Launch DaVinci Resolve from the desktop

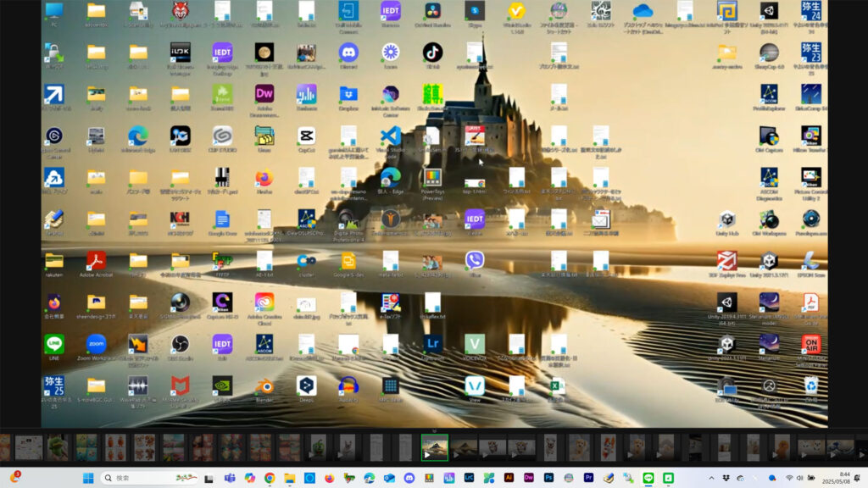coord(432,12)
